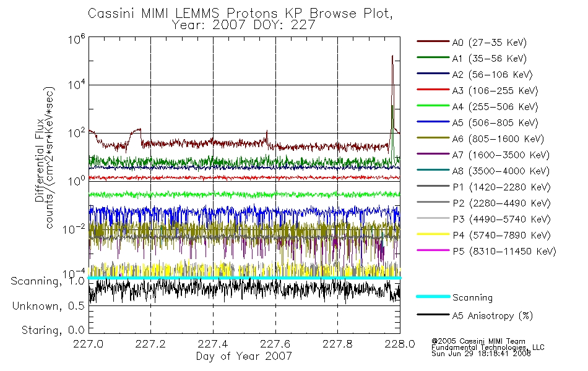The image size is (588, 371).
Task: Click the 'Day of Year 2007' axis label
Action: (244, 356)
